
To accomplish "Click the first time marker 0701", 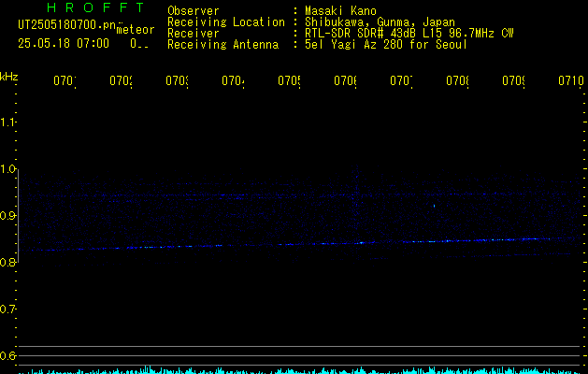I will click(x=65, y=81).
